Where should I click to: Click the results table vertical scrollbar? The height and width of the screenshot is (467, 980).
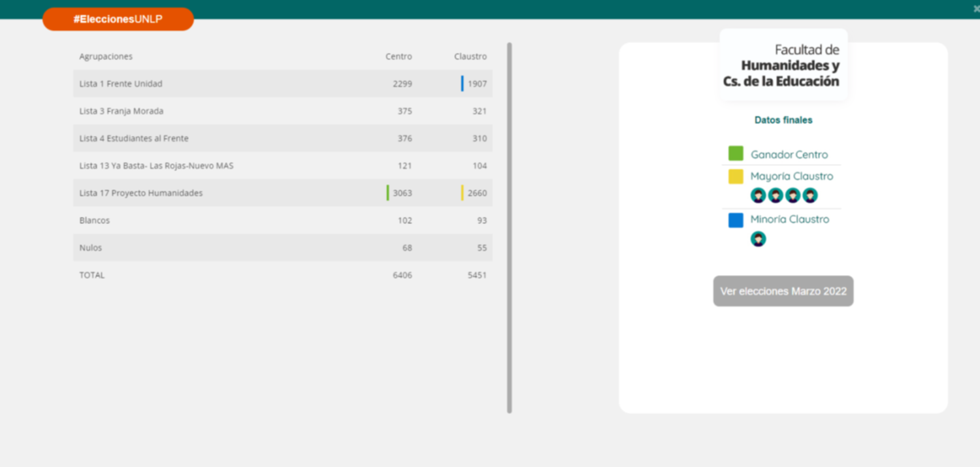tap(510, 227)
